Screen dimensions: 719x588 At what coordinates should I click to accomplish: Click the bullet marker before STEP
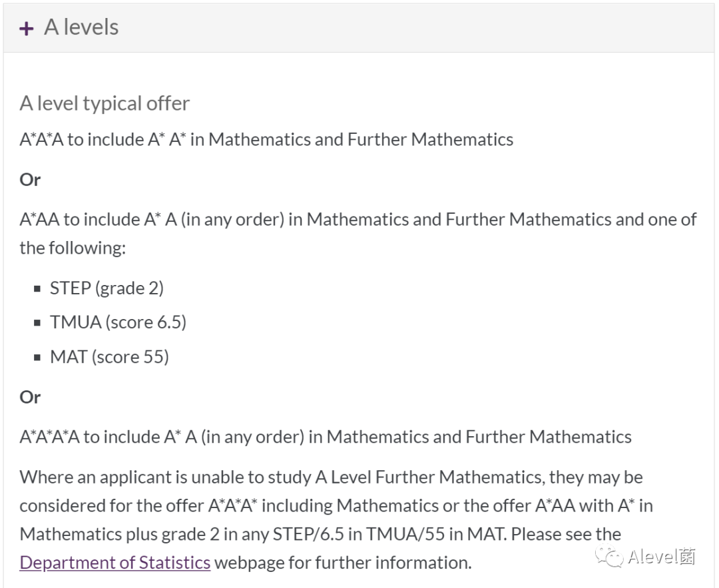[x=37, y=288]
